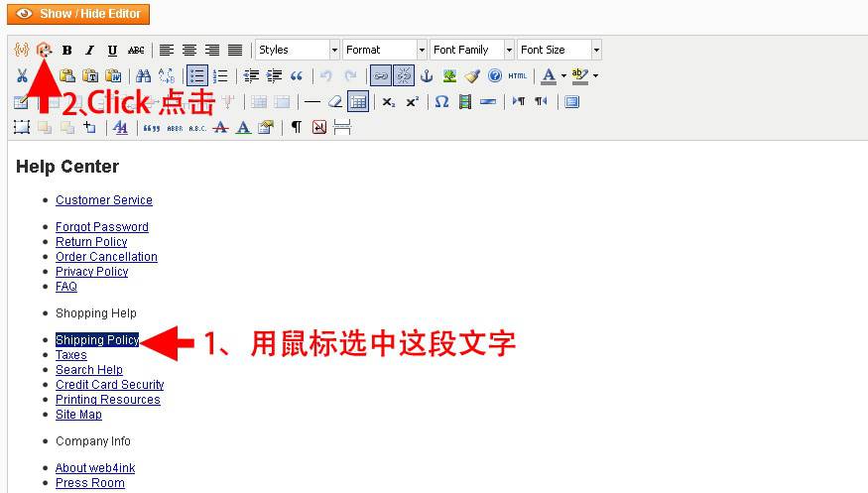Decrease indent (outdent) icon
868x493 pixels.
[x=251, y=75]
